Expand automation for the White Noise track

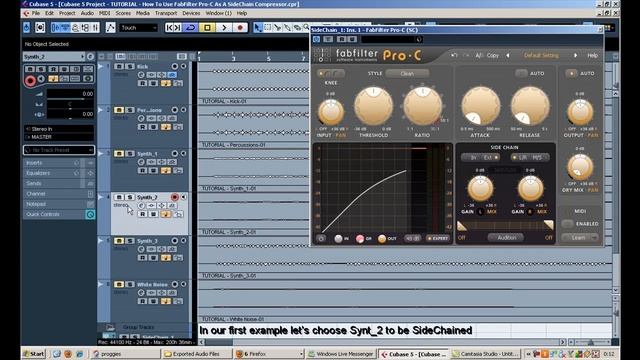click(x=101, y=284)
